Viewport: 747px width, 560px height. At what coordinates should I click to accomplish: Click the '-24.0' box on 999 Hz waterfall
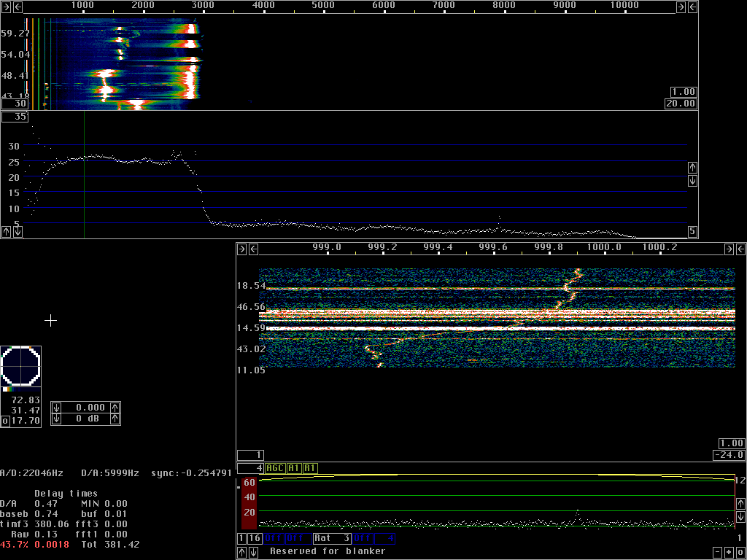(729, 455)
